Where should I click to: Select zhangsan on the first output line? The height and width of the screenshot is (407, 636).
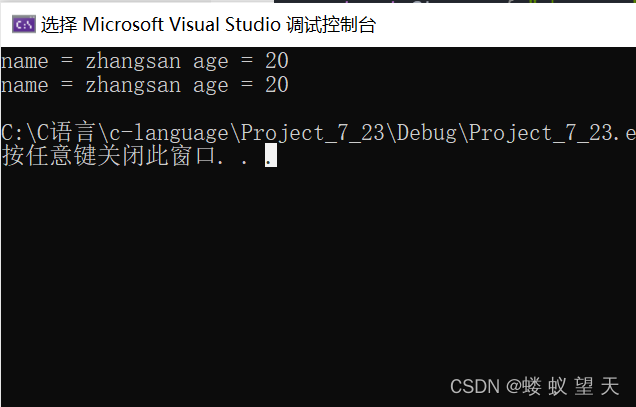(133, 61)
